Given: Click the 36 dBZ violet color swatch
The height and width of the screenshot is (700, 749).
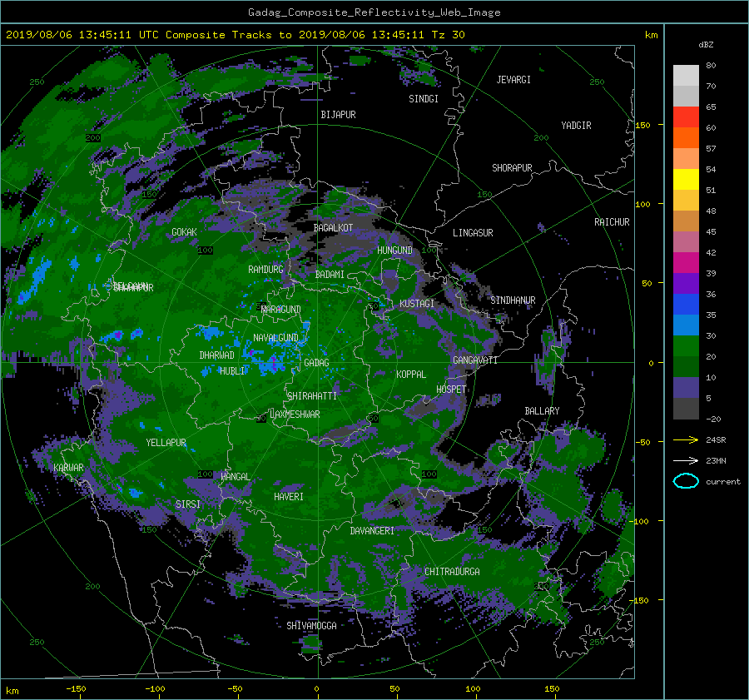Looking at the screenshot, I should point(686,284).
